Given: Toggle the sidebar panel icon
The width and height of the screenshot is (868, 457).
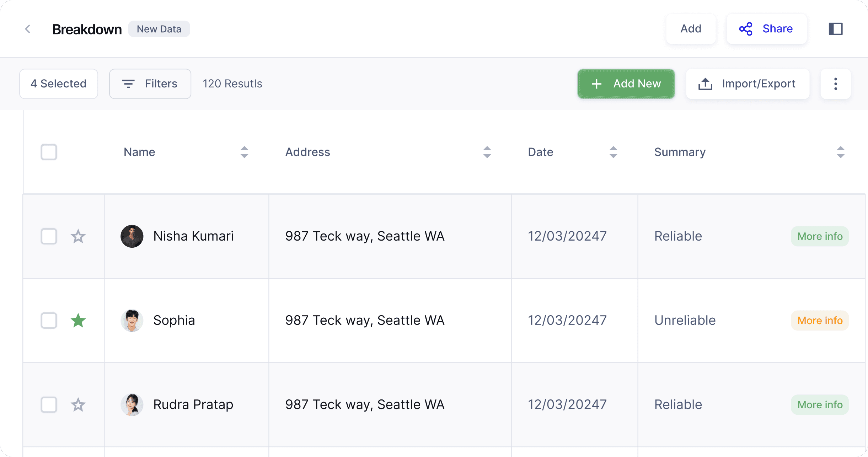Looking at the screenshot, I should pos(835,29).
